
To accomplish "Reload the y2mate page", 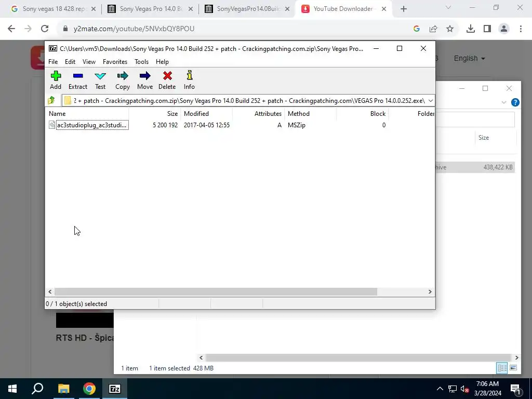I will (x=45, y=29).
